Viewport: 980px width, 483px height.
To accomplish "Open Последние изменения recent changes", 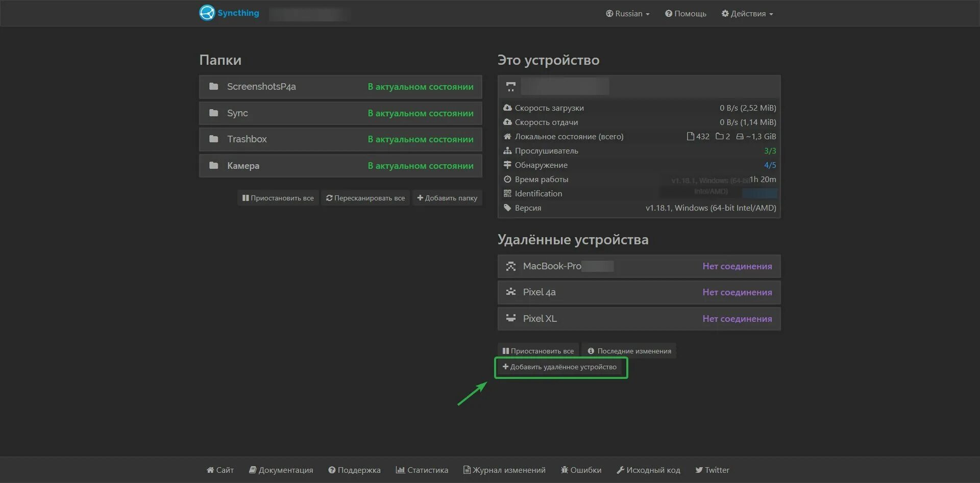I will click(629, 351).
